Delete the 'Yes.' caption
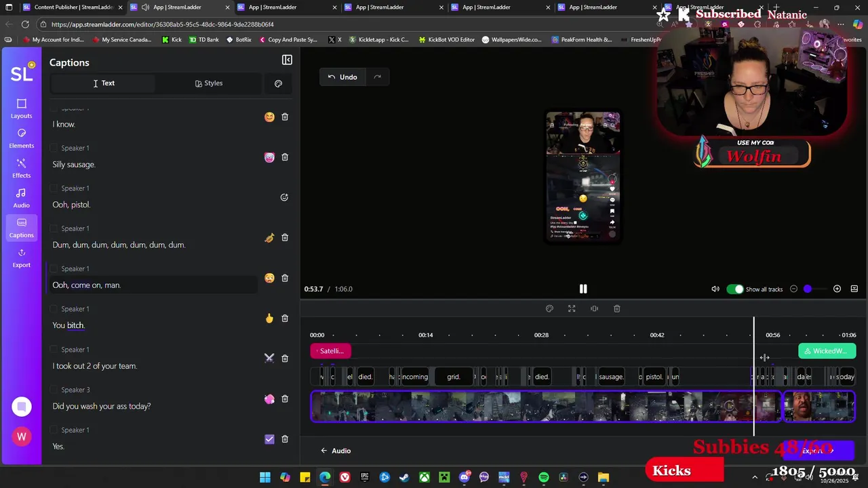Screen dimensions: 868x488 [285, 439]
